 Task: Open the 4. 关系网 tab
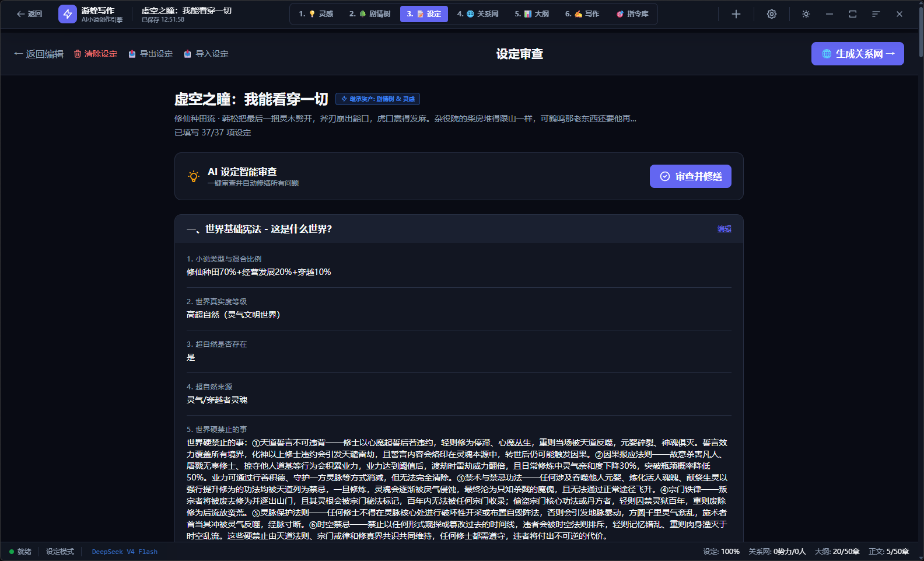click(478, 14)
